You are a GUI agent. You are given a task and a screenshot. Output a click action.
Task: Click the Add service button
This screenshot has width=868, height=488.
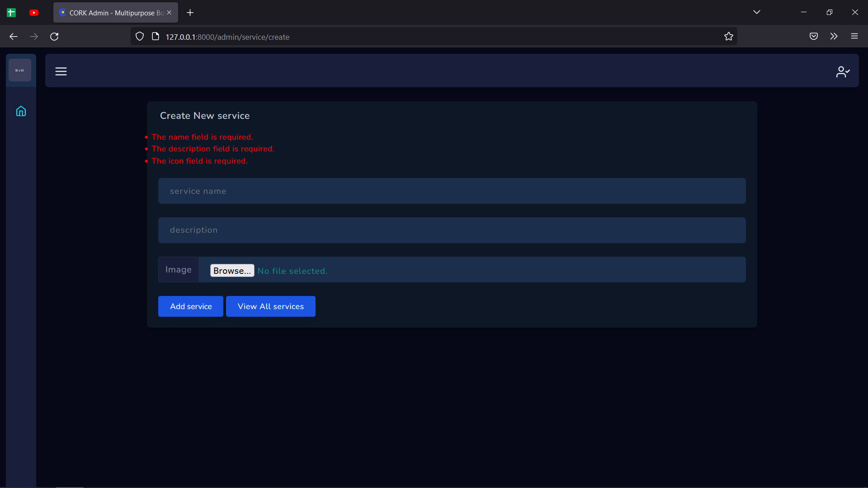click(x=190, y=306)
